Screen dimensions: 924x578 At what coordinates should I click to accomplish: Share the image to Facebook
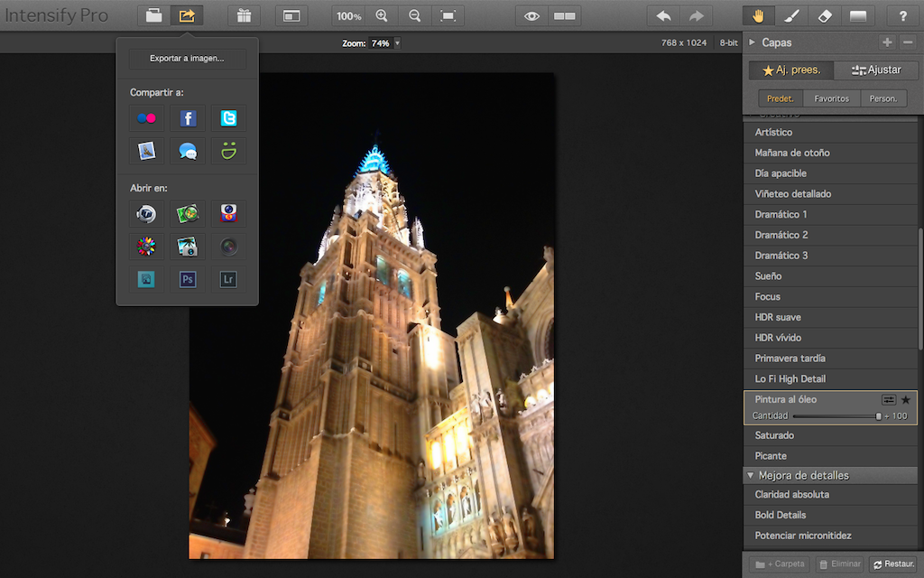[x=188, y=118]
